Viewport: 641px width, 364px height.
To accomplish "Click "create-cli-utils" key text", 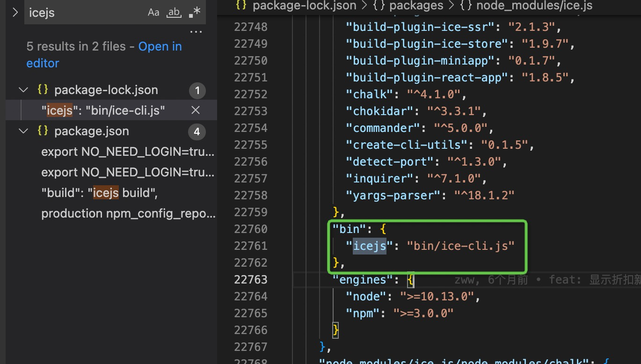I will 407,145.
